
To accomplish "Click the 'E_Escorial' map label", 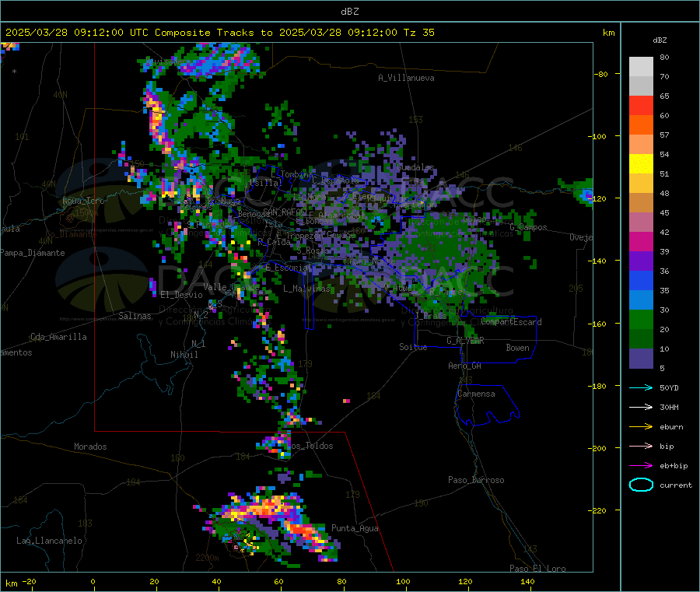I will point(288,268).
